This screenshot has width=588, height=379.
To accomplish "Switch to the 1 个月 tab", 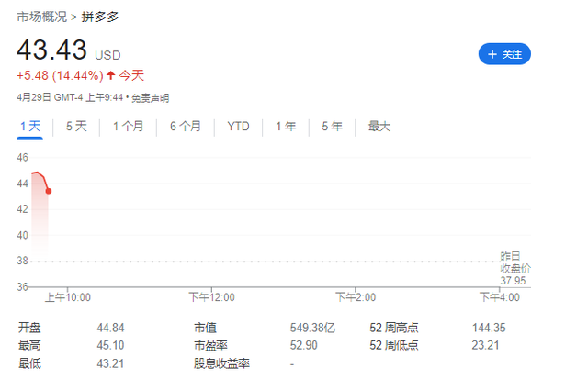I will (x=129, y=127).
